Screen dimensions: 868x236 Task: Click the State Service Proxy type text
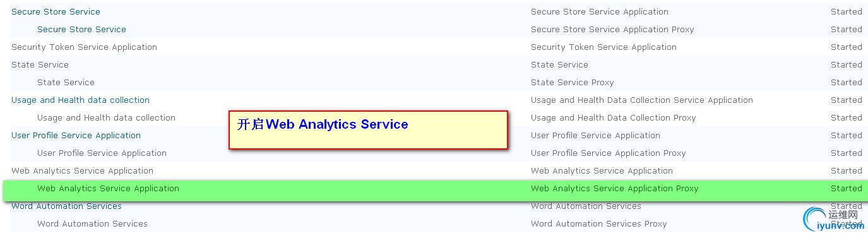pyautogui.click(x=572, y=82)
